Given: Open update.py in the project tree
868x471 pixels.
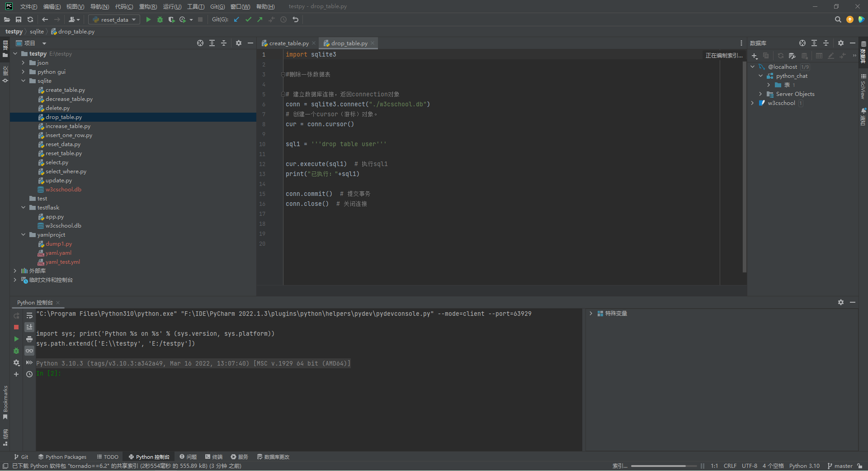Looking at the screenshot, I should tap(58, 181).
